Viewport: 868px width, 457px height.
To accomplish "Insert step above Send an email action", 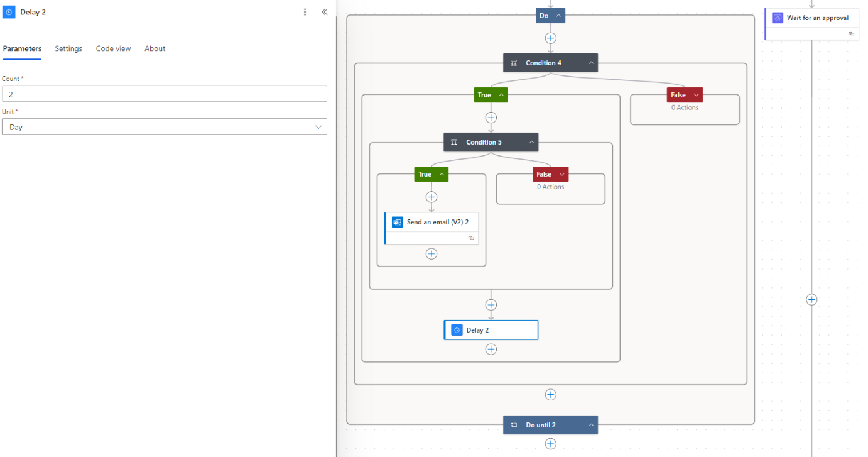I will (x=431, y=197).
